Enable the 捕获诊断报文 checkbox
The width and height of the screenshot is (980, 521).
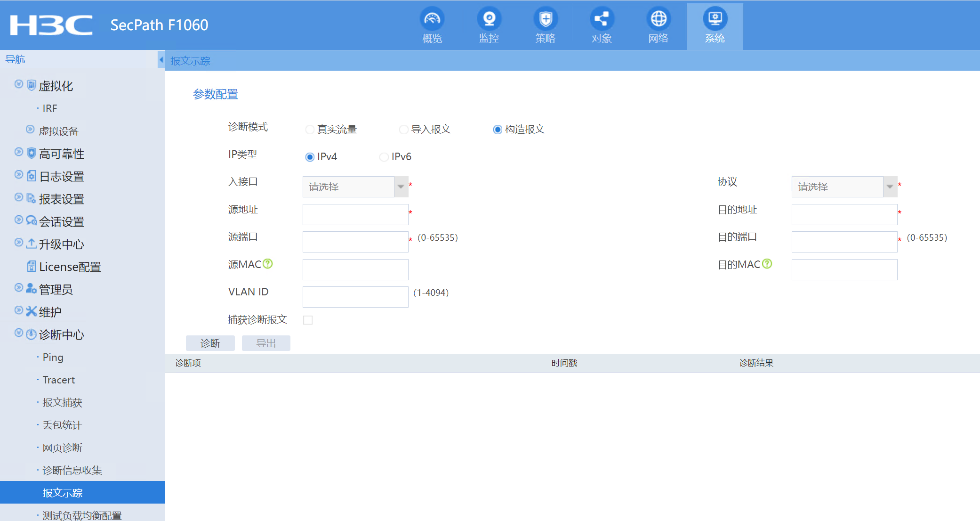[x=308, y=320]
